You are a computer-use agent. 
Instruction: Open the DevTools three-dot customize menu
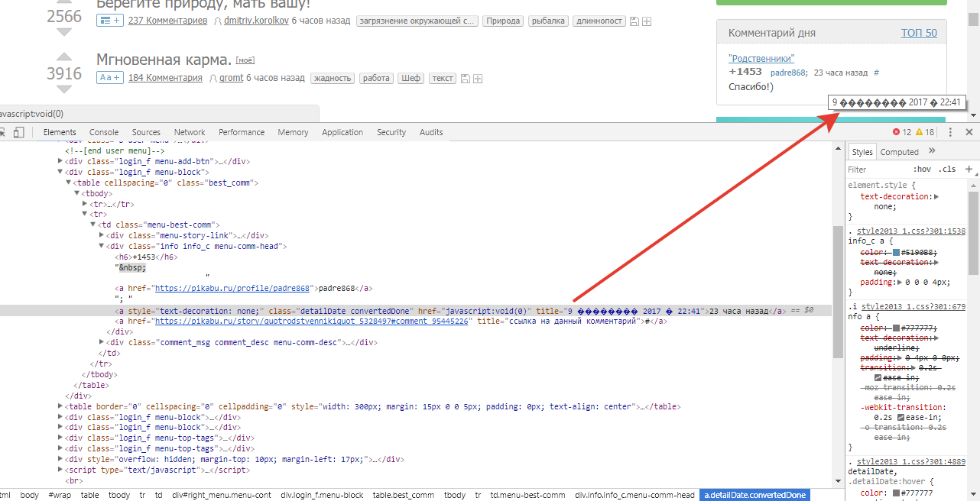click(x=949, y=132)
